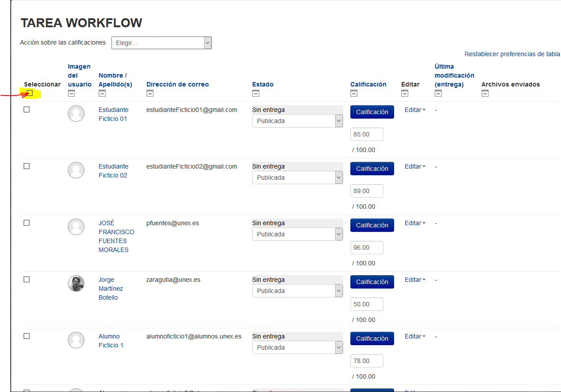Click grade field showing 85.00

point(366,134)
